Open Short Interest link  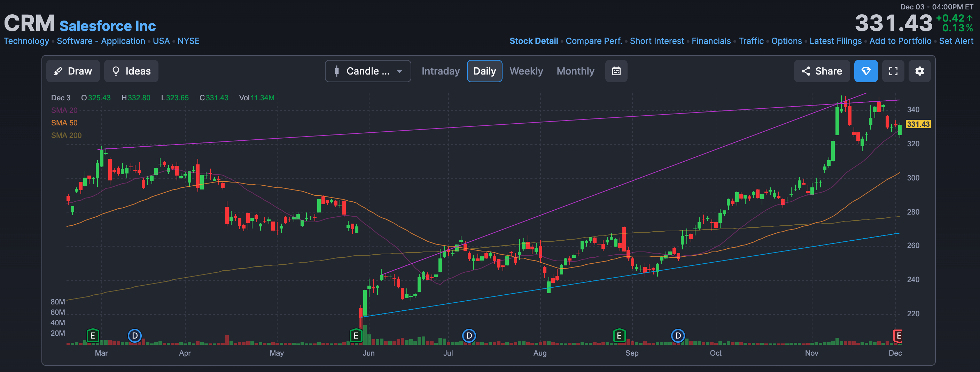coord(656,41)
